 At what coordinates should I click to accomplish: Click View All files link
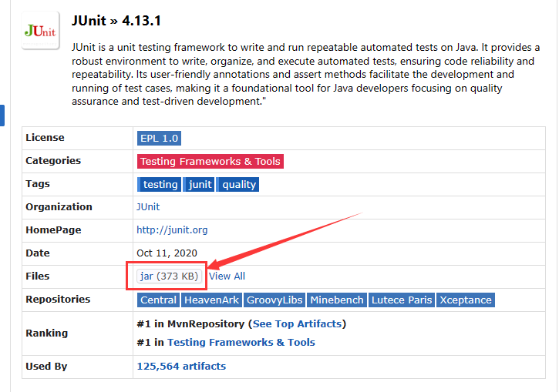pyautogui.click(x=227, y=276)
